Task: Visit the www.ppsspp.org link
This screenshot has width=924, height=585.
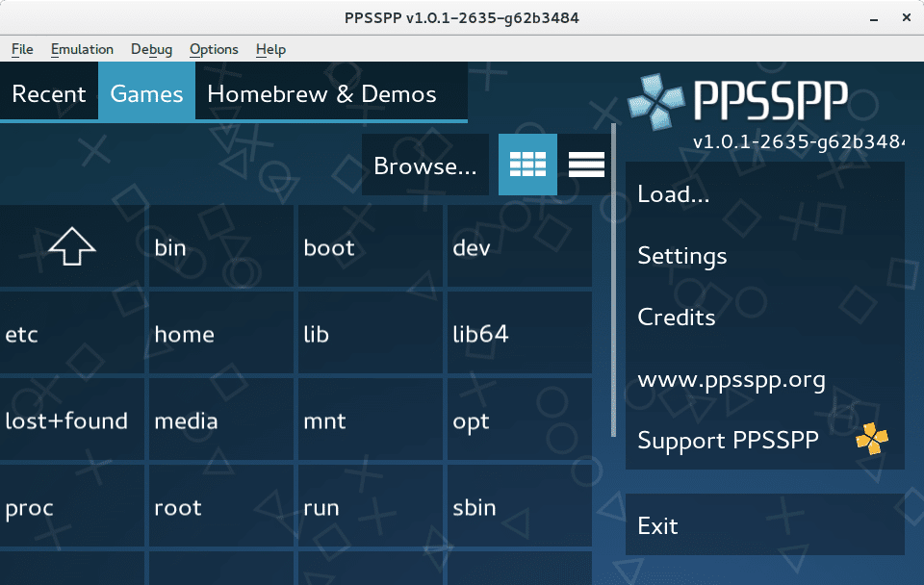Action: pos(731,379)
